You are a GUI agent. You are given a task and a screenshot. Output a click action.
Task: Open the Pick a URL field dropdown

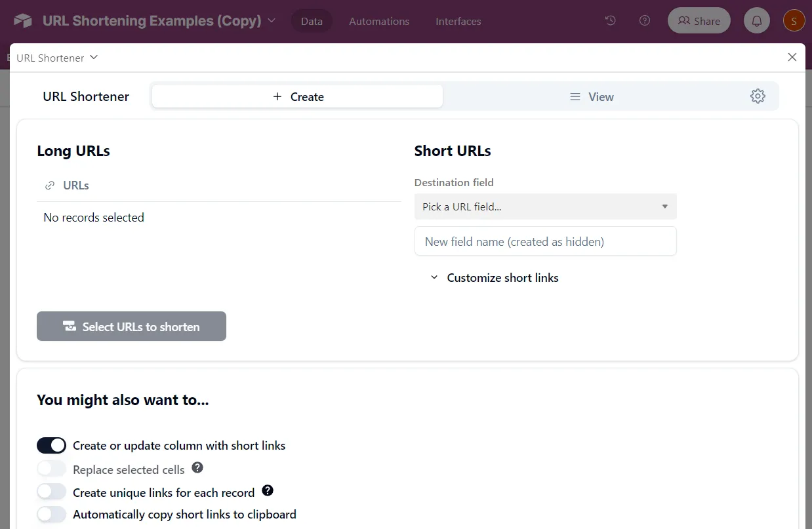point(545,206)
